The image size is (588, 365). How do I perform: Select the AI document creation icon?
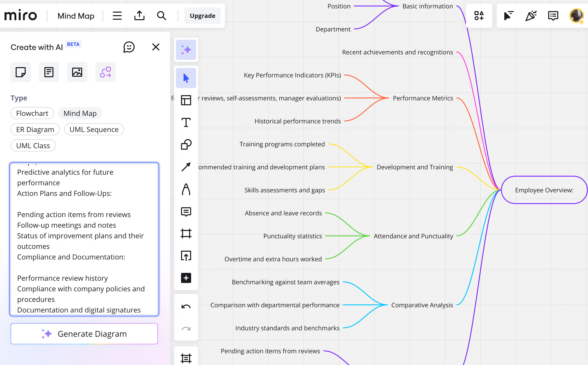coord(49,72)
